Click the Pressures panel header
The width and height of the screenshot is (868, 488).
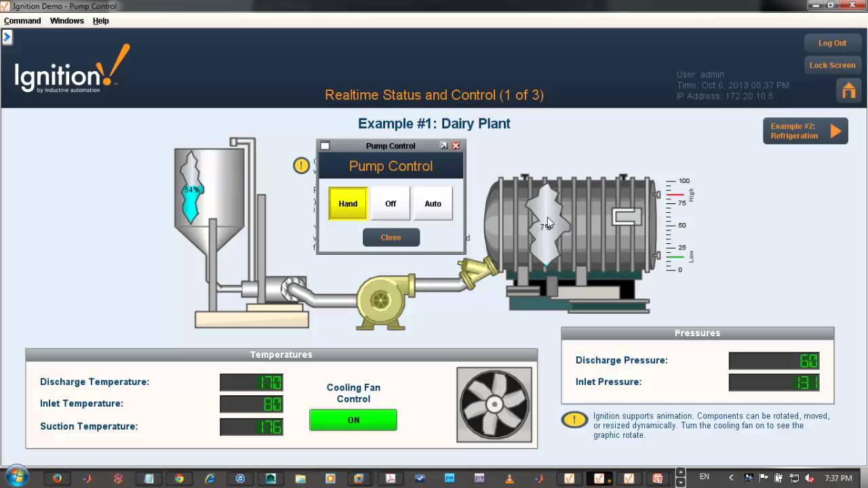697,333
